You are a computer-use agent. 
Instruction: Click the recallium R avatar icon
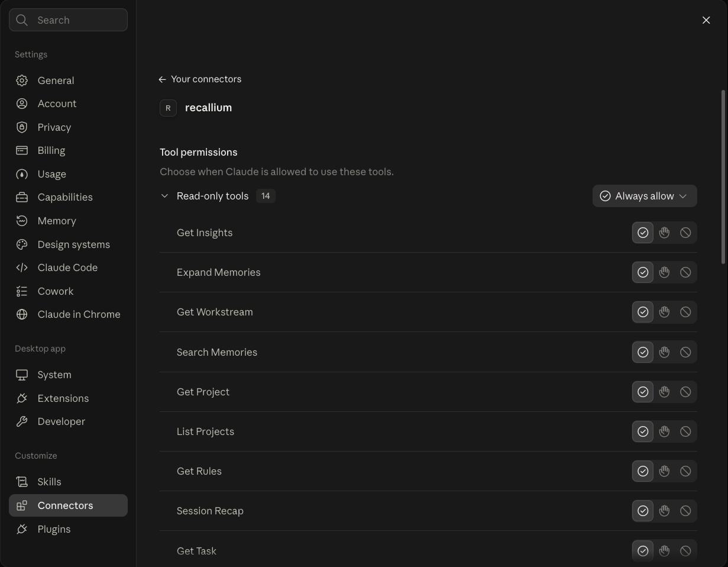point(168,108)
